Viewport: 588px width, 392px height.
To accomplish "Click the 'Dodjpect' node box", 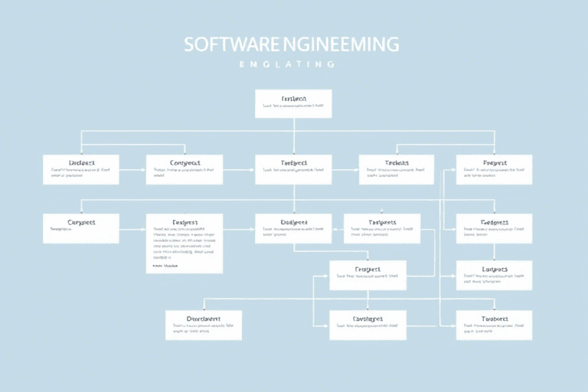I will click(293, 228).
